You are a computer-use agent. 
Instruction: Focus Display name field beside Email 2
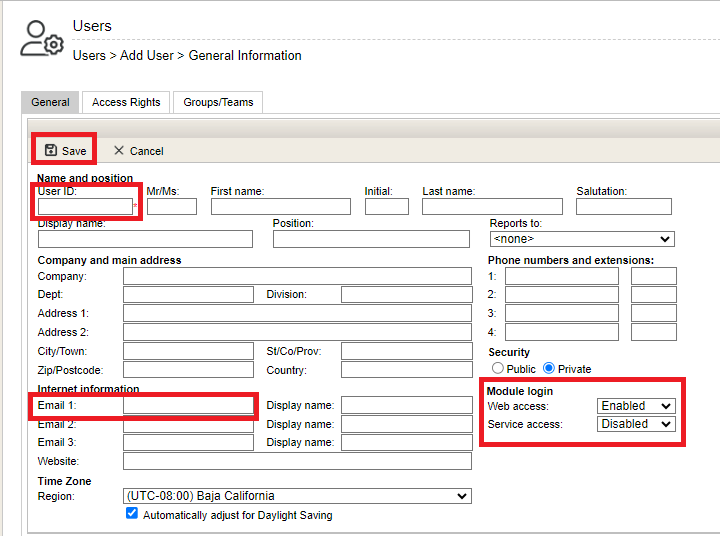point(407,424)
